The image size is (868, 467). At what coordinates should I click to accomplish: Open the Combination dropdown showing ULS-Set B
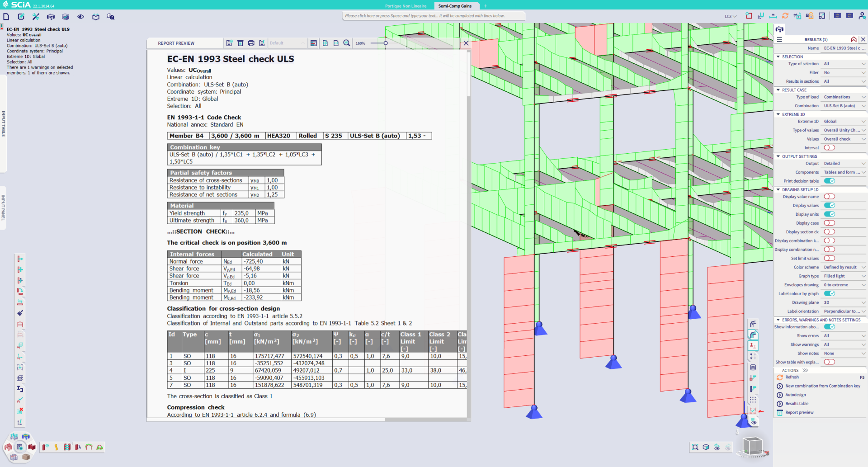click(x=844, y=105)
